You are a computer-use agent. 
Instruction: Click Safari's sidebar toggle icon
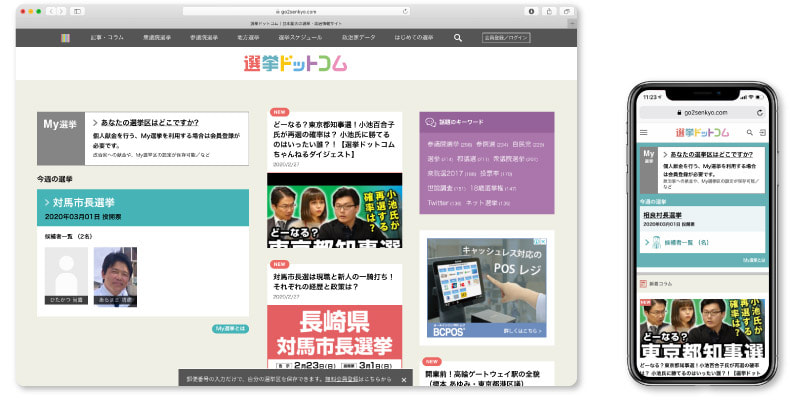tap(77, 11)
